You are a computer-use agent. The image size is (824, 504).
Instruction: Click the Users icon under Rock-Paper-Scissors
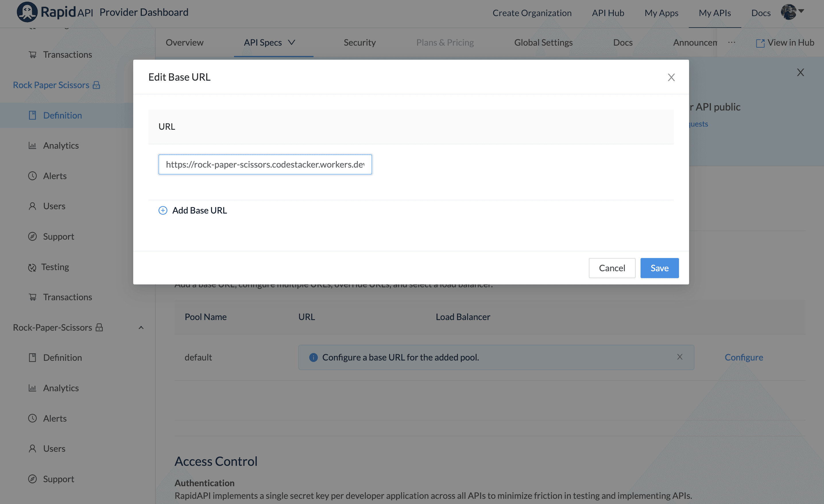click(32, 449)
